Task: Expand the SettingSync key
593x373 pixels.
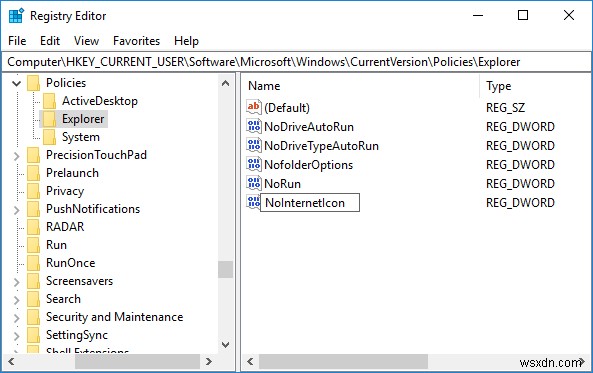Action: coord(16,336)
